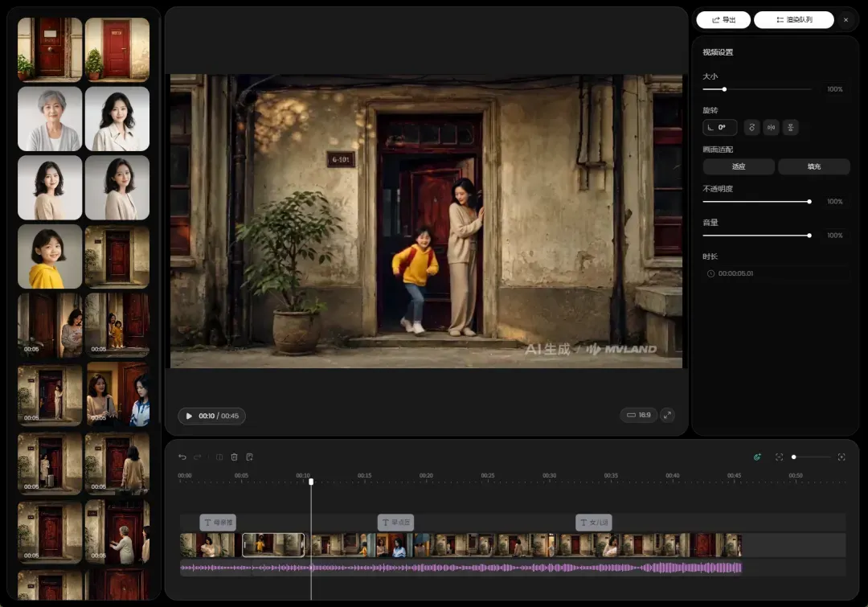Click the trash delete icon above timeline

tap(234, 457)
